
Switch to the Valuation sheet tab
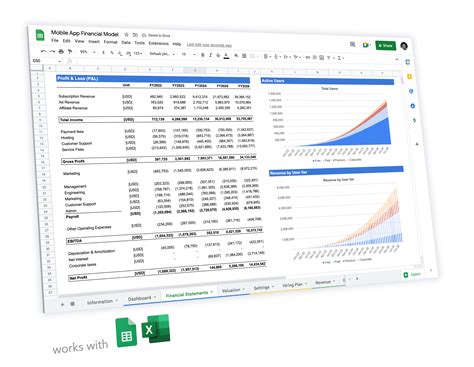tap(233, 290)
